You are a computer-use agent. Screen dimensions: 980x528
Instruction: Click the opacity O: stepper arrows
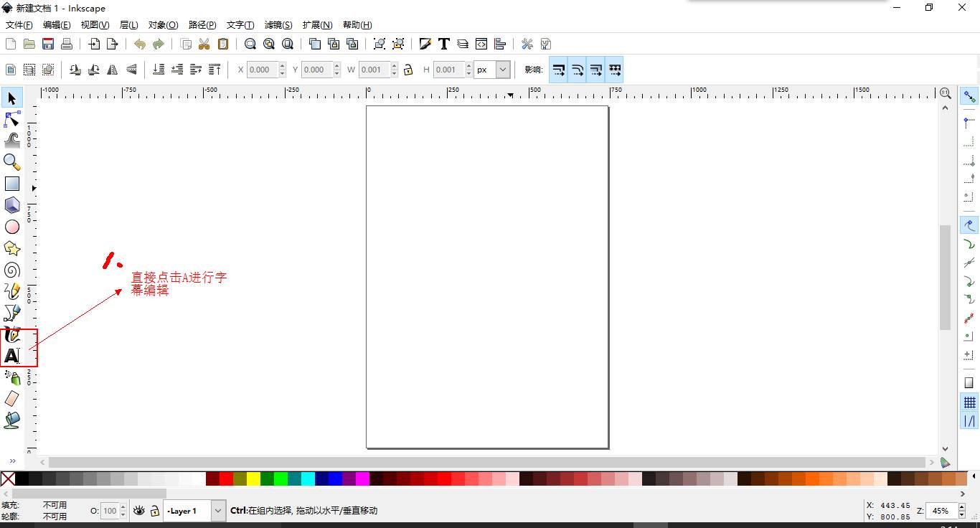[x=123, y=511]
